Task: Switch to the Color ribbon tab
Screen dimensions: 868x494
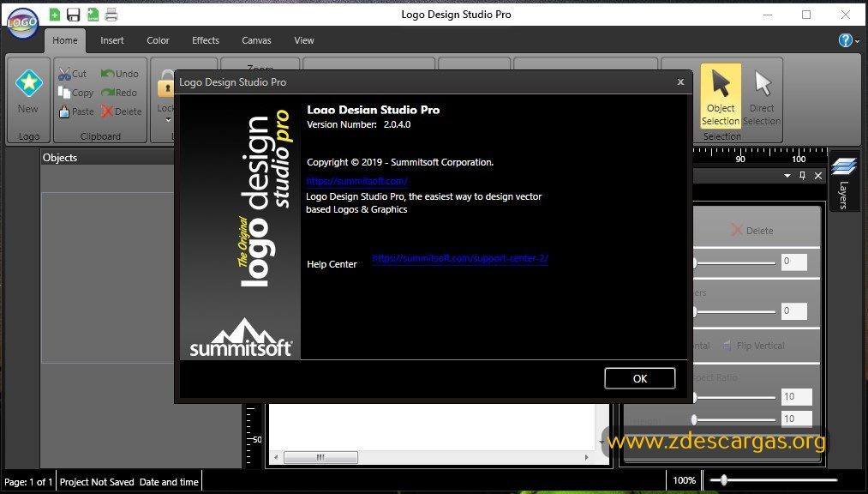Action: [x=158, y=40]
